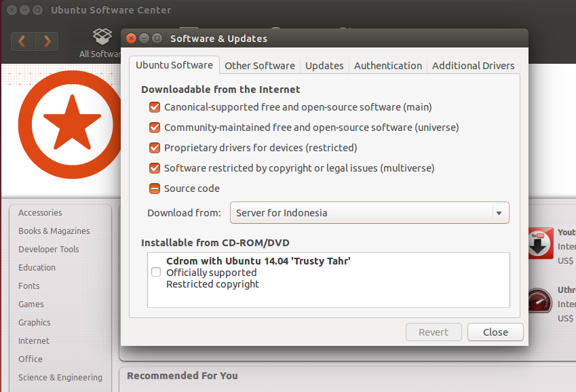Go back in Ubuntu Software Center

coord(23,41)
